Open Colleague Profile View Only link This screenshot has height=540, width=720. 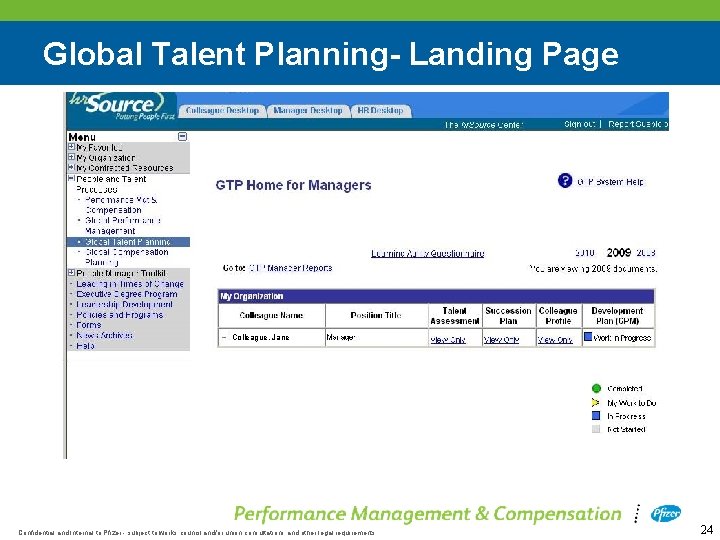click(555, 340)
